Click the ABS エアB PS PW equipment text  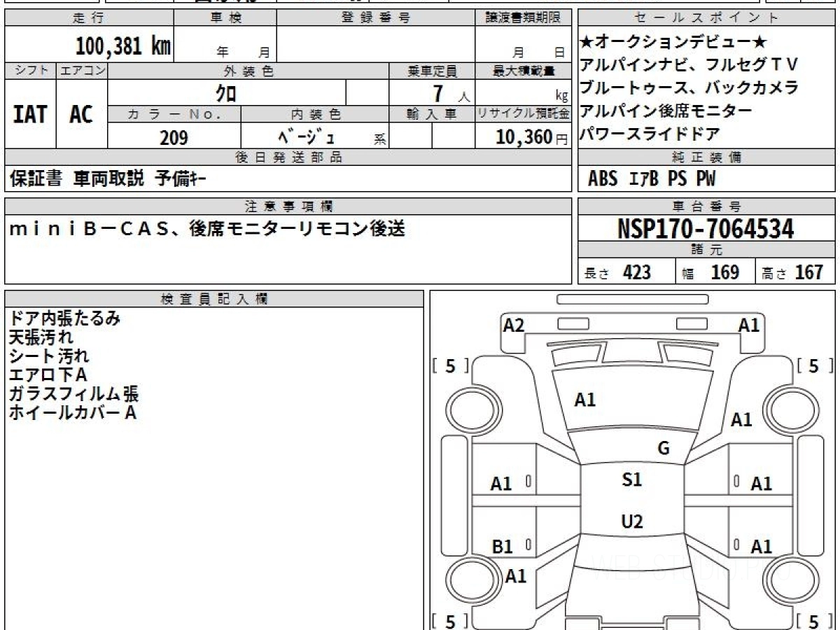click(x=652, y=179)
